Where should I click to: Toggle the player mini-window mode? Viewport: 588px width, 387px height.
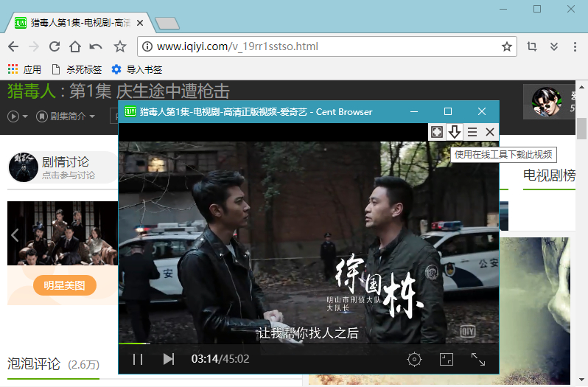click(446, 359)
